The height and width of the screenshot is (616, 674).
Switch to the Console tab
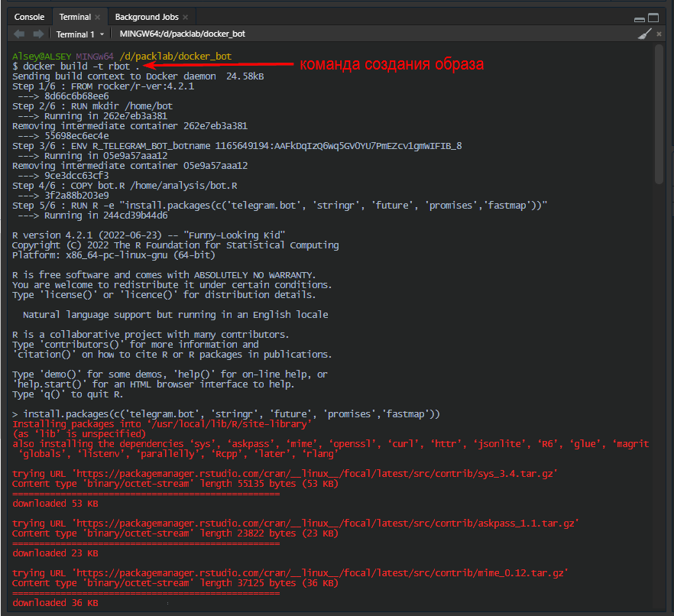pos(29,17)
